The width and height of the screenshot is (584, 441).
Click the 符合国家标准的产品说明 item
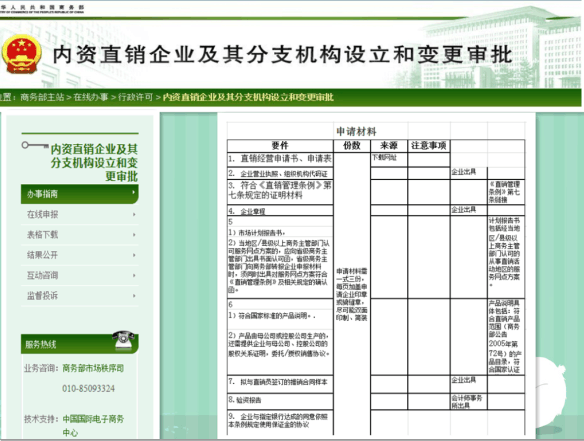pyautogui.click(x=272, y=316)
